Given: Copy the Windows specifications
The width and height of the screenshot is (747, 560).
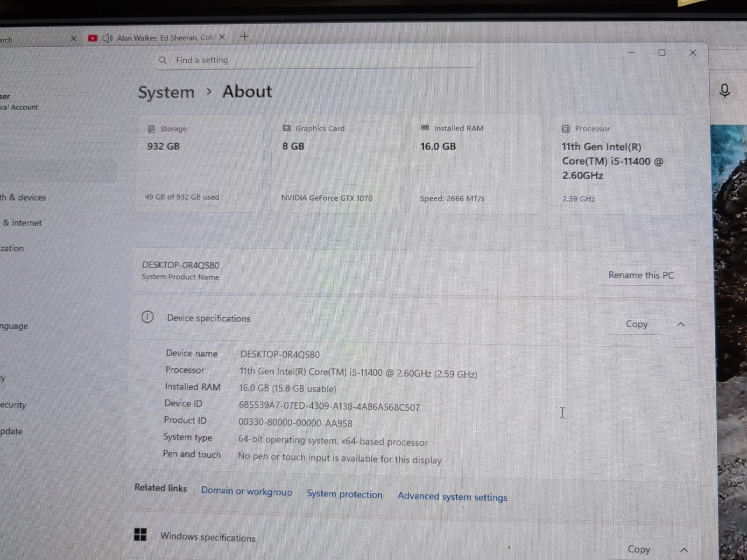Looking at the screenshot, I should [x=639, y=549].
